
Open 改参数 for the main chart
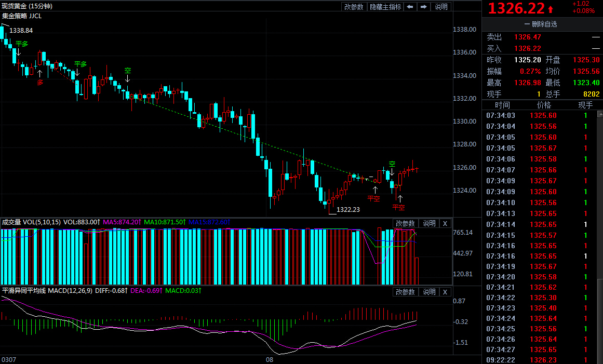click(354, 7)
